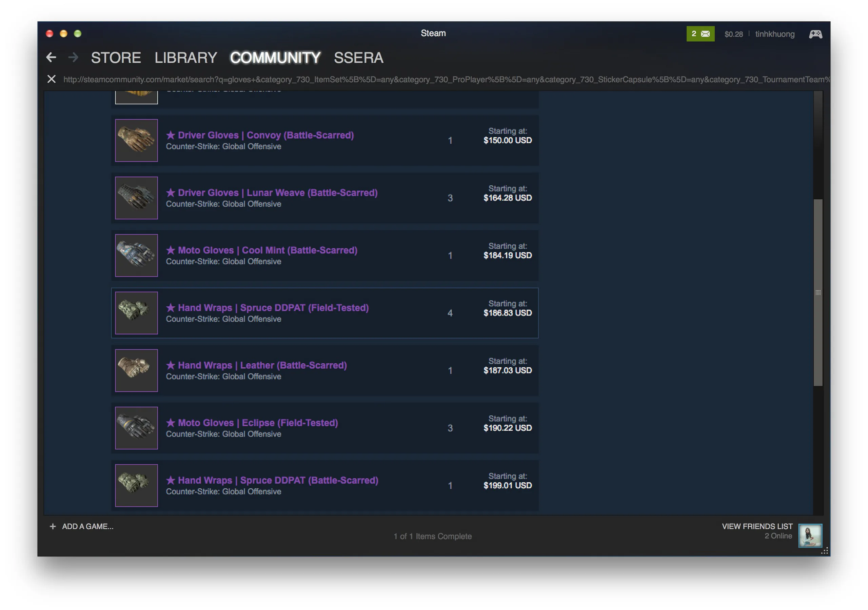Open VIEW FRIENDS LIST
The image size is (868, 610).
click(757, 526)
